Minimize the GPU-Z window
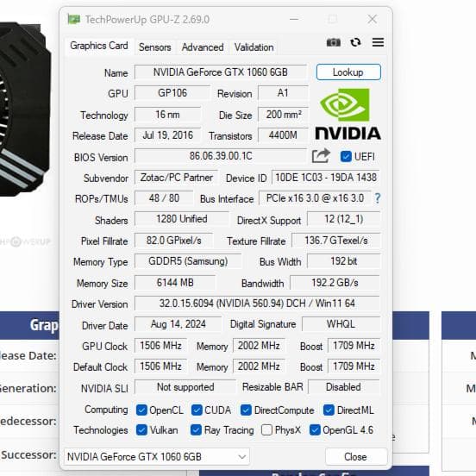This screenshot has width=476, height=476. click(293, 20)
